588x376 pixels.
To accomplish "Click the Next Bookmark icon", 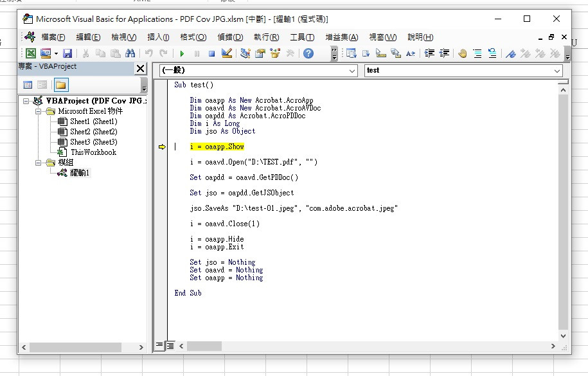I will 526,53.
